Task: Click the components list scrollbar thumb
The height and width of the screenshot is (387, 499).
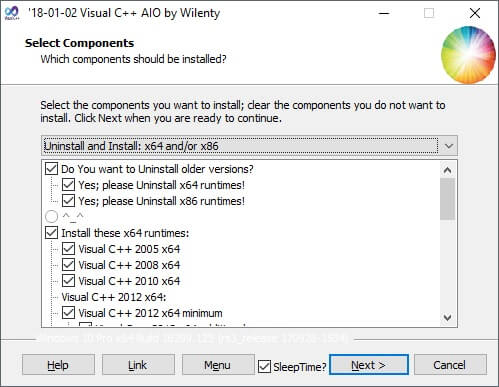Action: click(448, 199)
